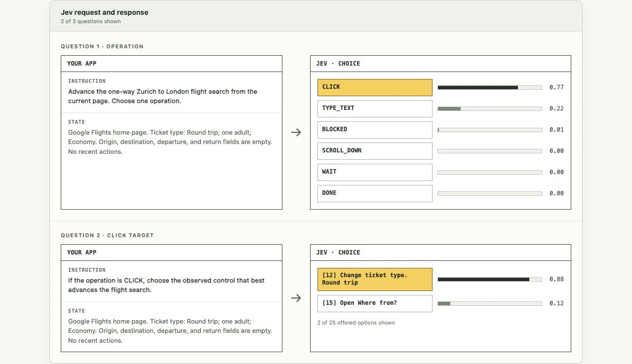The image size is (632, 364).
Task: Click the instruction starting "If the operation is CLICK"
Action: [x=166, y=285]
